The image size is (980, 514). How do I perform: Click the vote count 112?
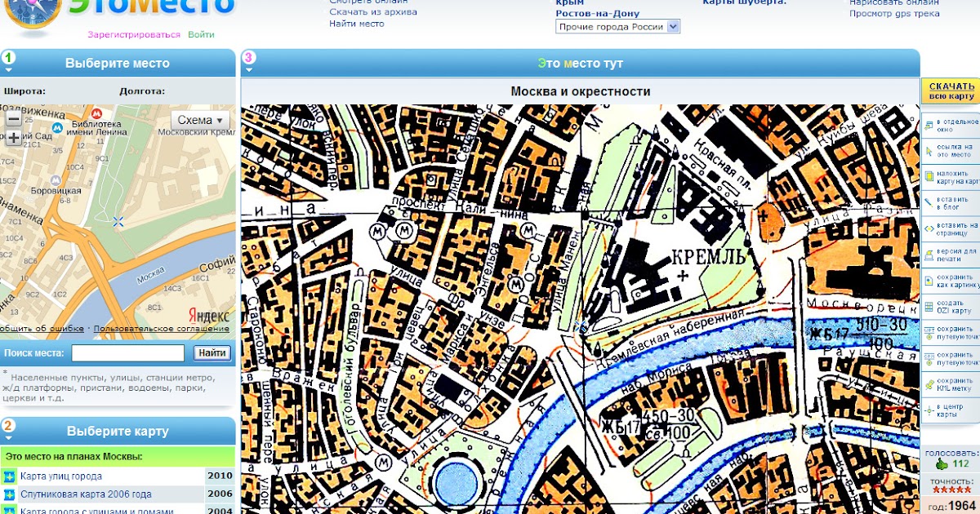[x=960, y=464]
